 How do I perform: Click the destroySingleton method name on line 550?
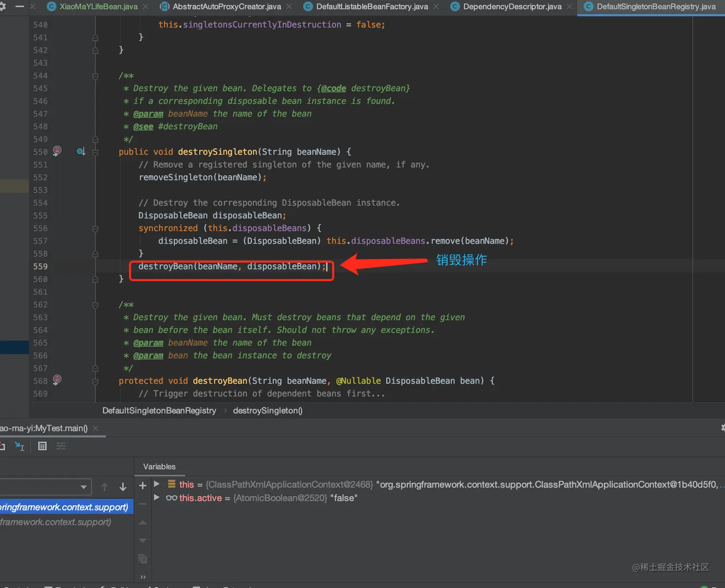point(218,152)
